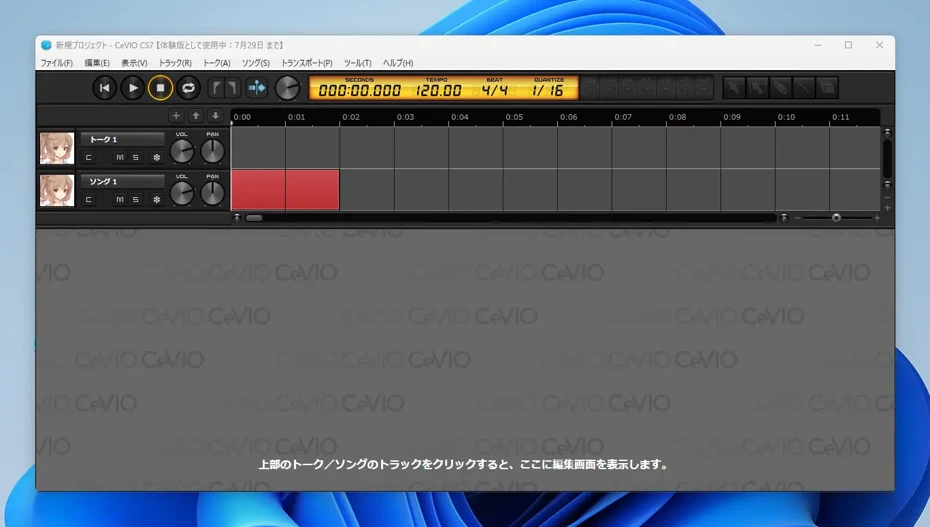Click the CeVIO app icon in the title bar

click(x=46, y=45)
